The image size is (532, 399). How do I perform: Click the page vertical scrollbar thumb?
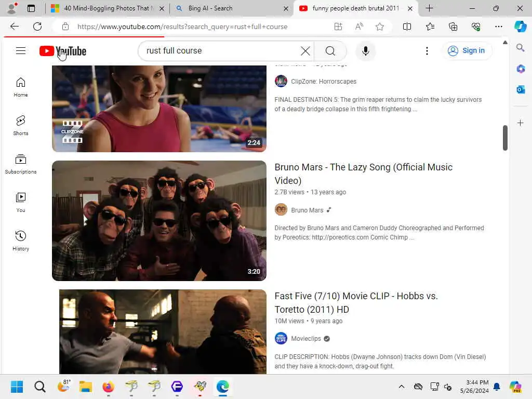tap(505, 138)
